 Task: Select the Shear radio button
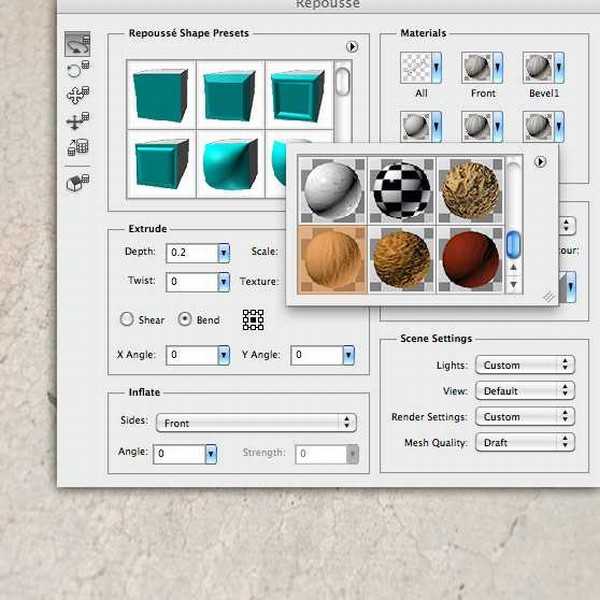click(x=127, y=320)
